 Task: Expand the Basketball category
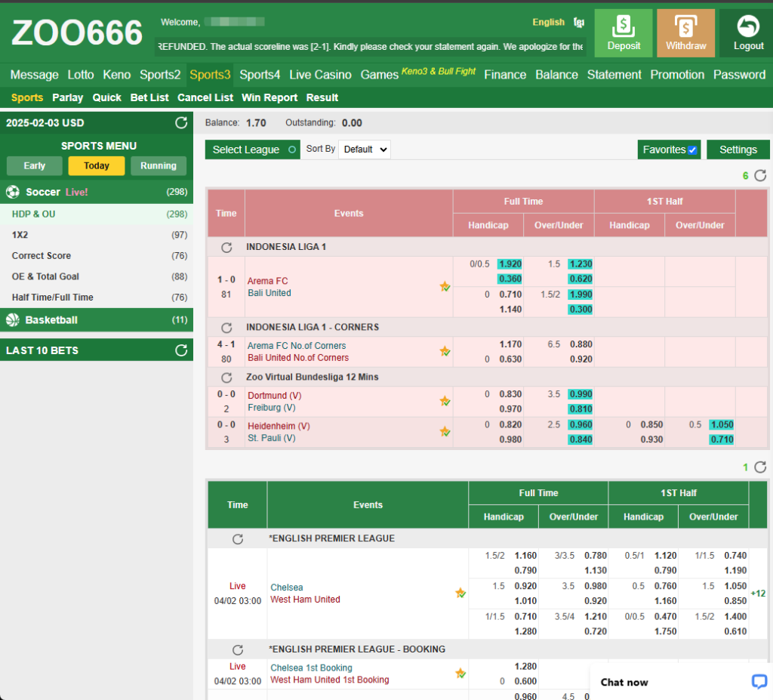pos(97,319)
